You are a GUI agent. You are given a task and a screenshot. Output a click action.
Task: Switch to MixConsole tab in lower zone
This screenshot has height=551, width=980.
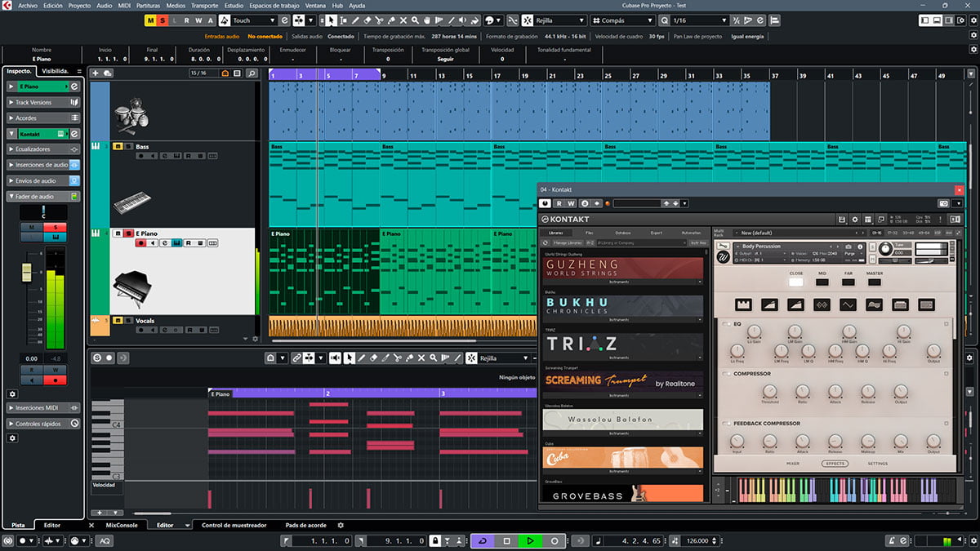pyautogui.click(x=122, y=525)
